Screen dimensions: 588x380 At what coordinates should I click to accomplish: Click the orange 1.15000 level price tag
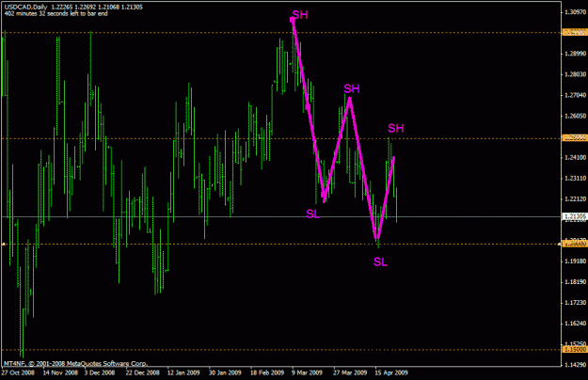click(x=575, y=349)
